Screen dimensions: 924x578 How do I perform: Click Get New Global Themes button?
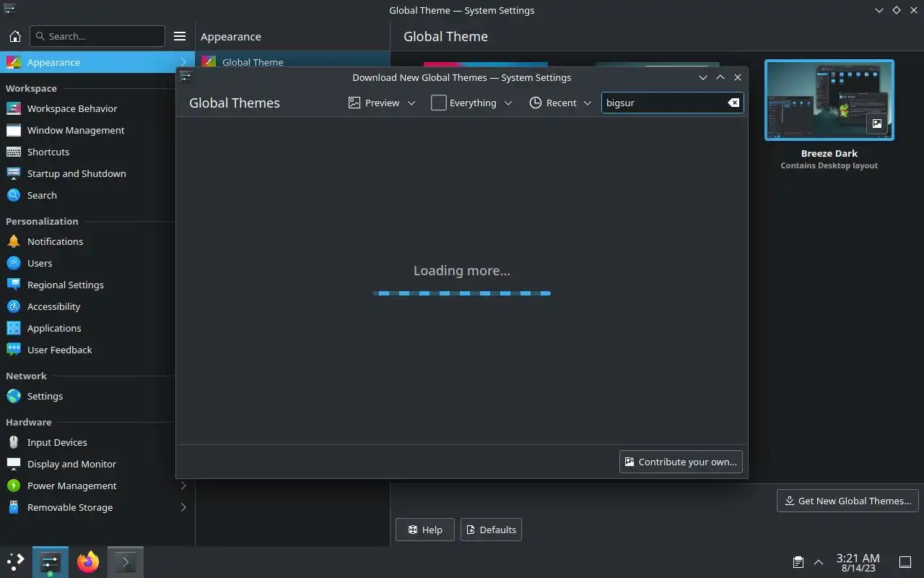click(x=847, y=501)
